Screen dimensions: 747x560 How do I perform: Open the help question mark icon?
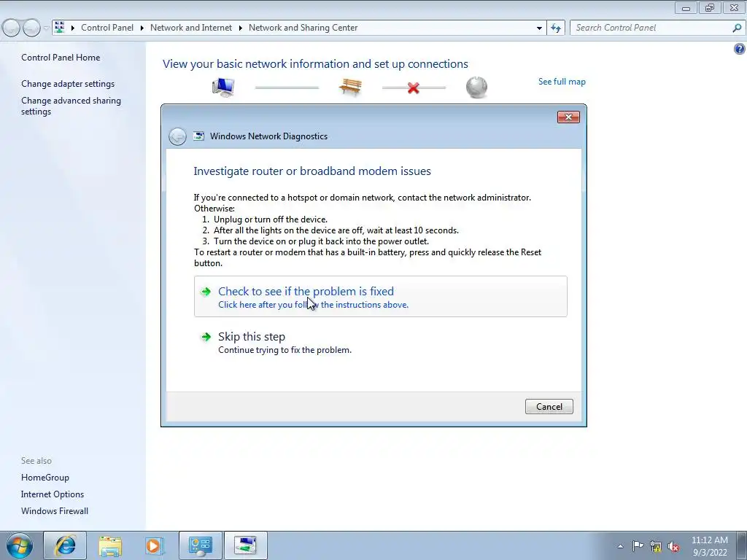(740, 49)
